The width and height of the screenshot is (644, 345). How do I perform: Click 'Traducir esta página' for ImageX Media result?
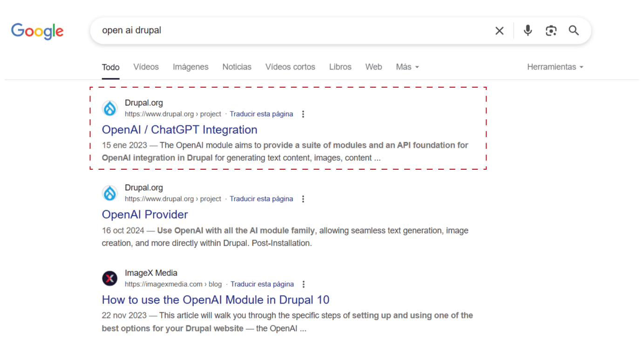[x=262, y=284]
